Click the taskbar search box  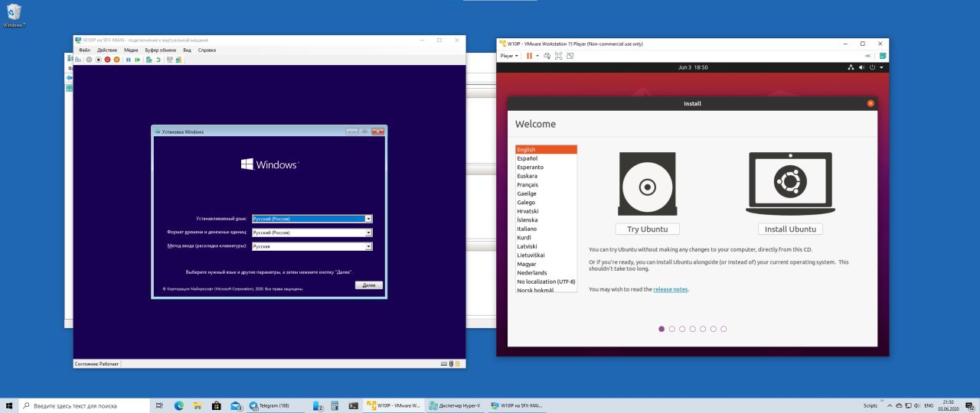click(x=83, y=405)
